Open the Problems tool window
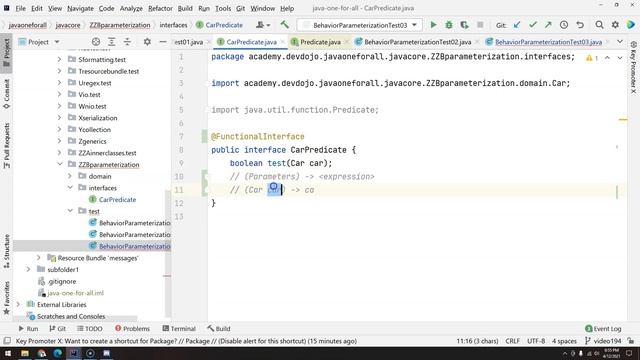 tap(132, 329)
